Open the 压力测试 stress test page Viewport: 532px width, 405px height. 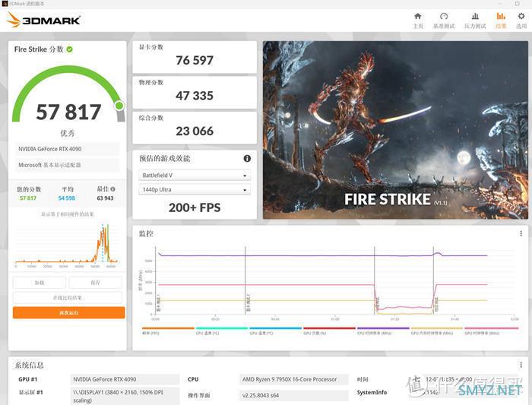[475, 20]
